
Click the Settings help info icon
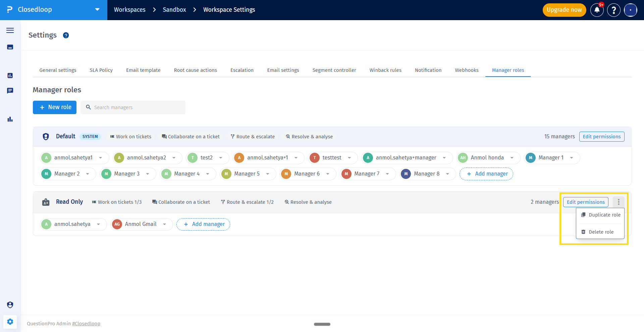[66, 35]
